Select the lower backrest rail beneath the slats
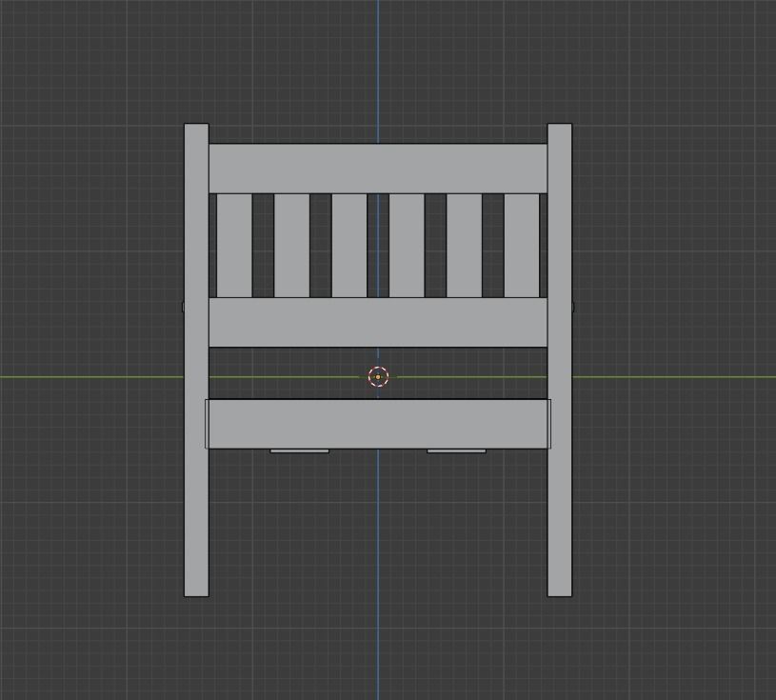 pos(378,322)
